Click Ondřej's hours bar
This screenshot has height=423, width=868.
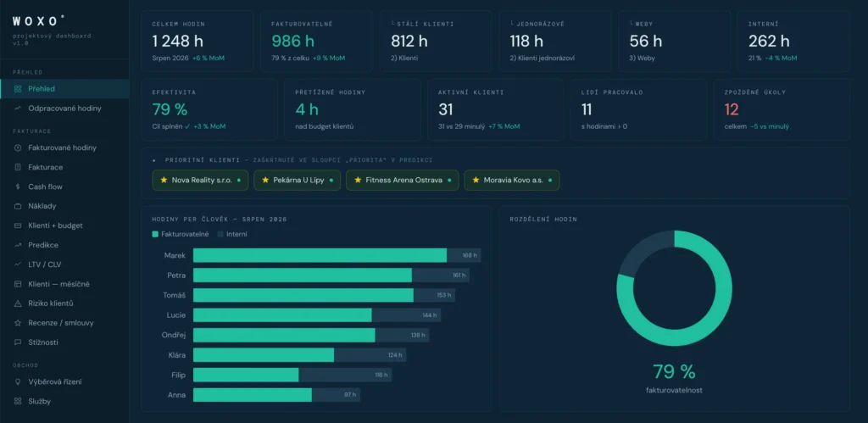coord(311,335)
